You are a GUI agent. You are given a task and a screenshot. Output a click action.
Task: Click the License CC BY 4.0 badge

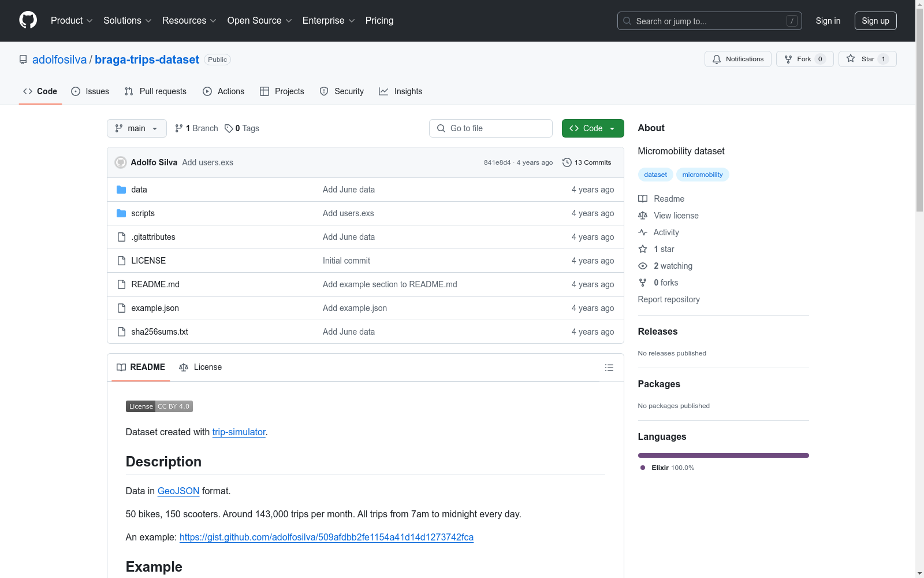click(x=159, y=406)
